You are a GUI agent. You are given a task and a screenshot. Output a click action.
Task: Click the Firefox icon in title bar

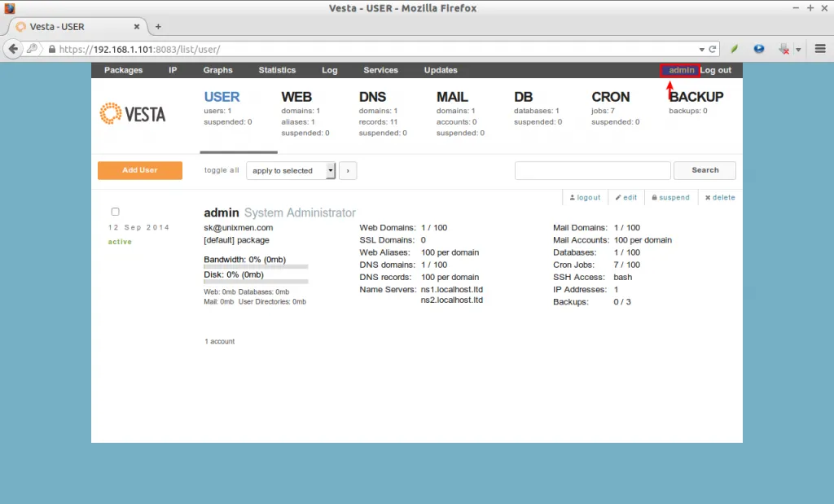point(10,8)
